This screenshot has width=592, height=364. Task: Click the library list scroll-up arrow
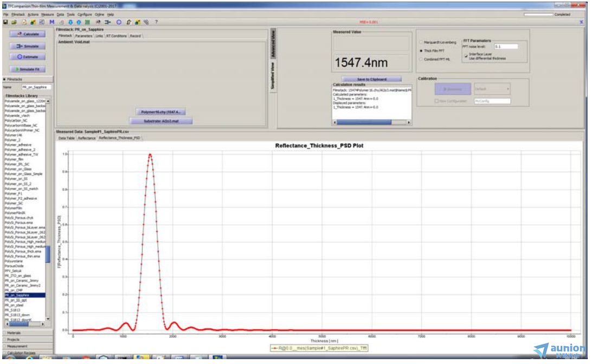pyautogui.click(x=48, y=101)
